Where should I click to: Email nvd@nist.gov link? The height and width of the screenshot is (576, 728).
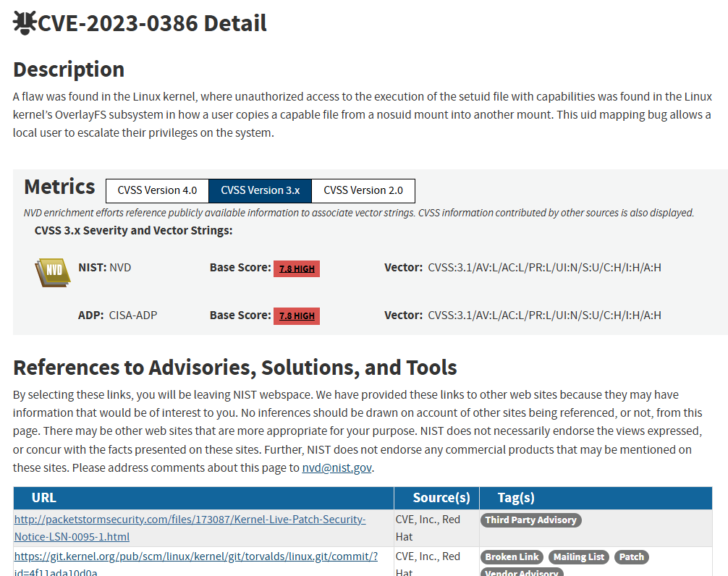click(x=337, y=468)
